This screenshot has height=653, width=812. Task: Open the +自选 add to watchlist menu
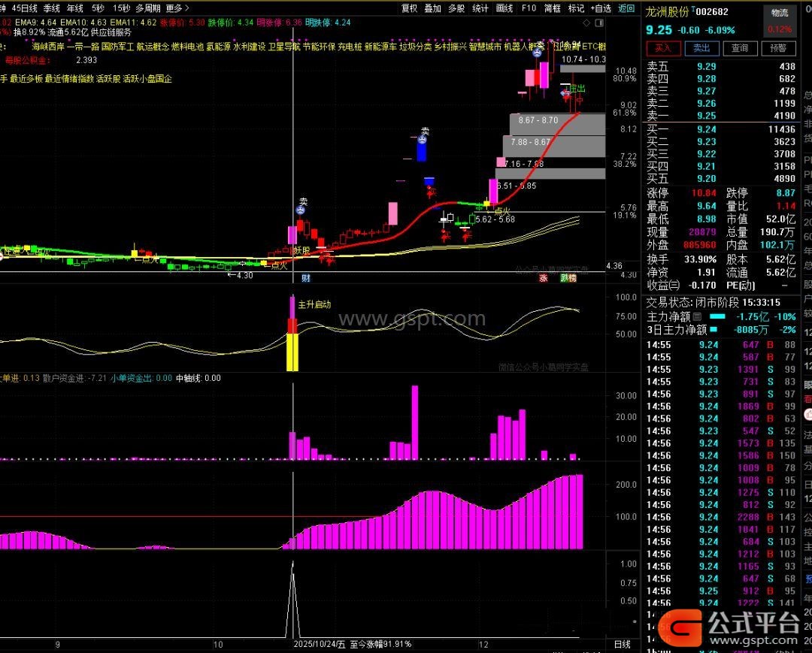coord(600,8)
